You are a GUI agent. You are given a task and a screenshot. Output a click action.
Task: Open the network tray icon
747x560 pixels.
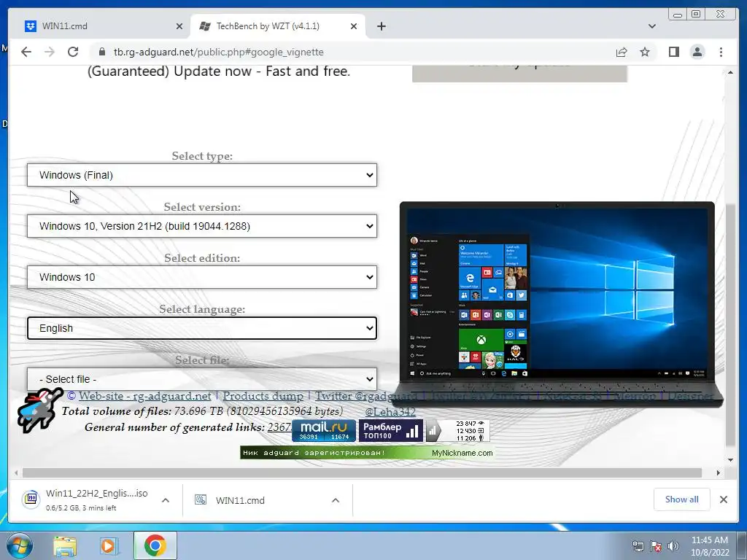638,546
